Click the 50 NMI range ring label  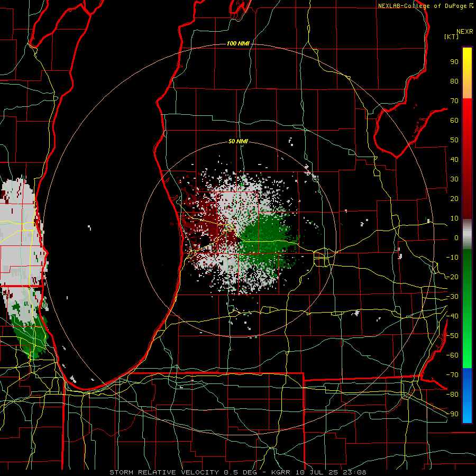(238, 141)
